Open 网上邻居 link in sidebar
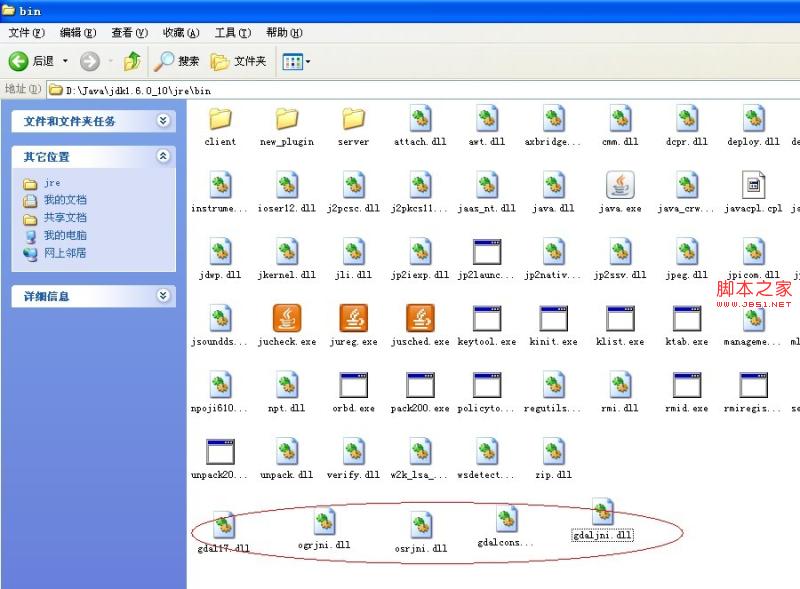The width and height of the screenshot is (800, 589). (x=65, y=253)
